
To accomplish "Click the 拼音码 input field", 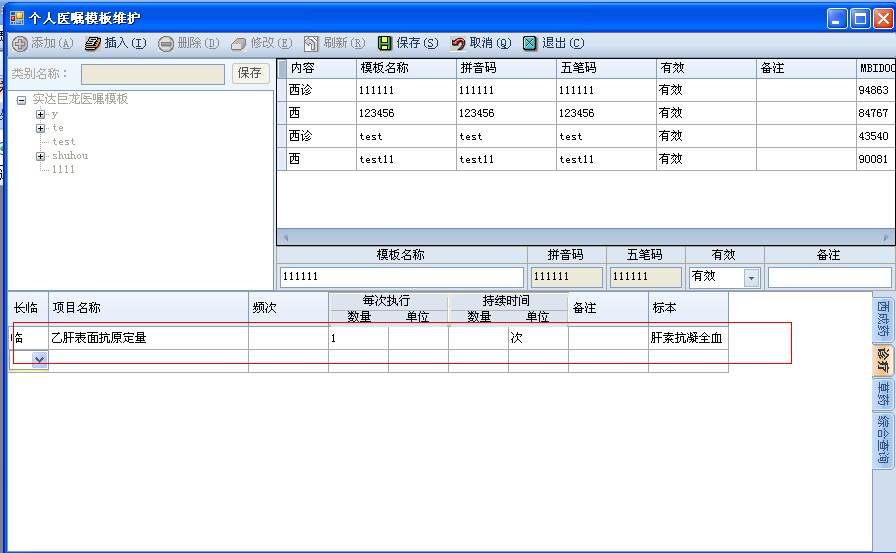I will 566,277.
